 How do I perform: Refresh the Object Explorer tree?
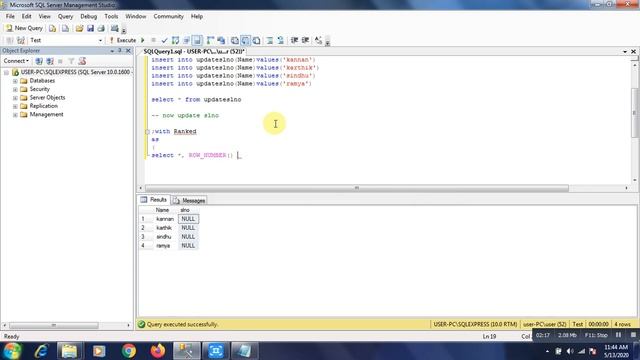(x=82, y=61)
